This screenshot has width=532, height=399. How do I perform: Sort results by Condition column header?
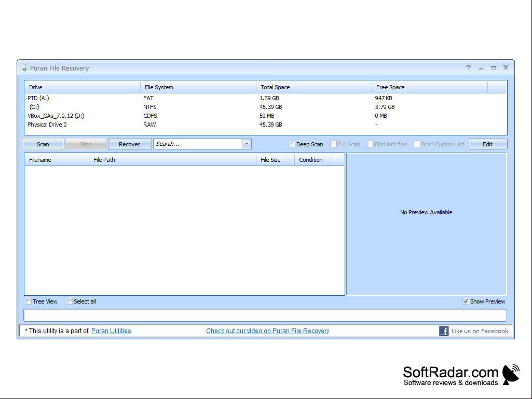(314, 159)
